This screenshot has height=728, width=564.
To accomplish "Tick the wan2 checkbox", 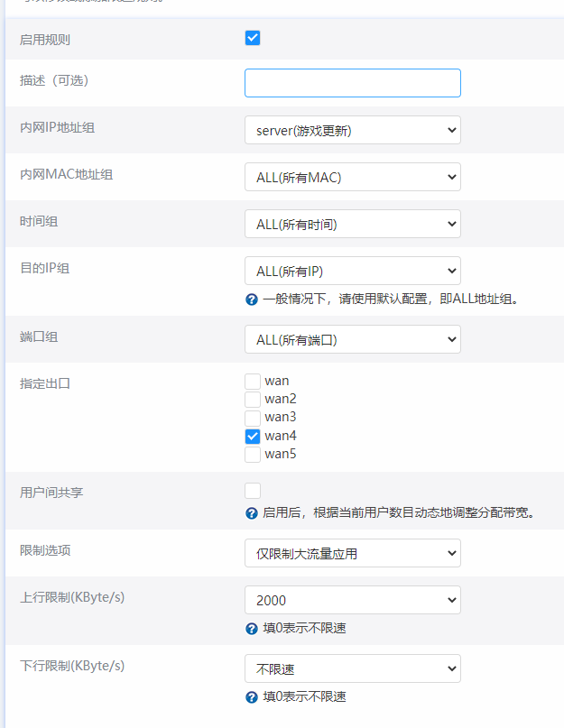I will (x=253, y=400).
